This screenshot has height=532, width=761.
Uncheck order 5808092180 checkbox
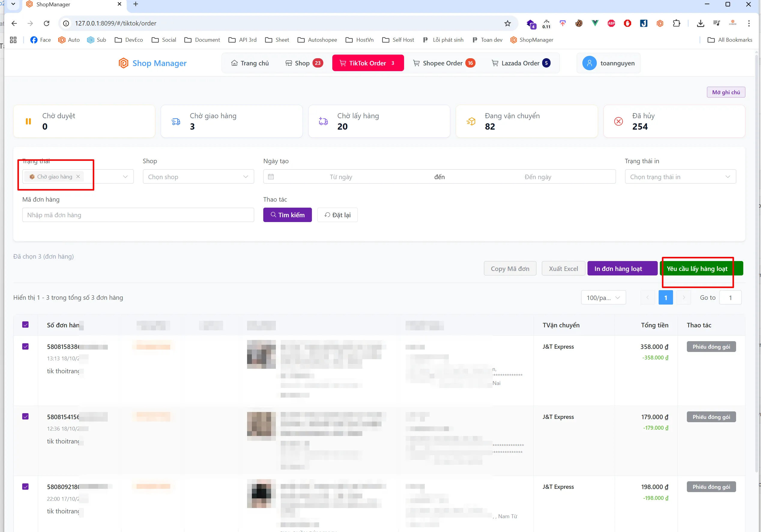(26, 487)
